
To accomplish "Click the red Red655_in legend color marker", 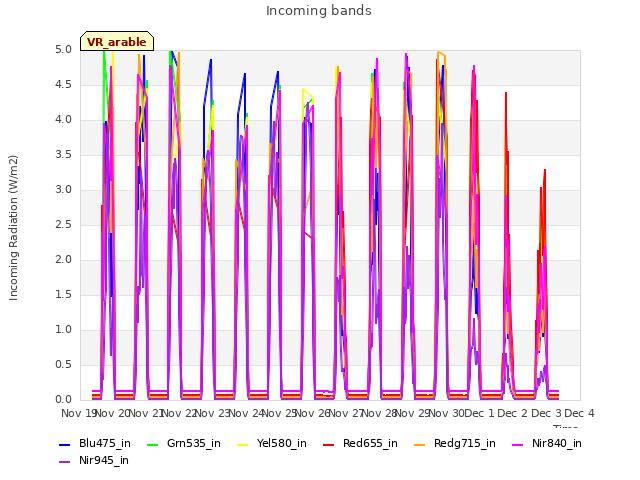I will [x=329, y=444].
